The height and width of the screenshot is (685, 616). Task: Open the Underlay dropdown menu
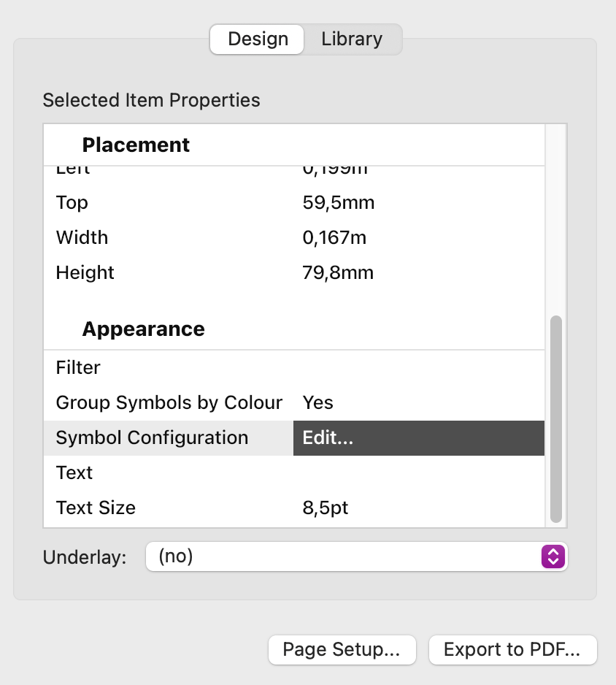(343, 557)
